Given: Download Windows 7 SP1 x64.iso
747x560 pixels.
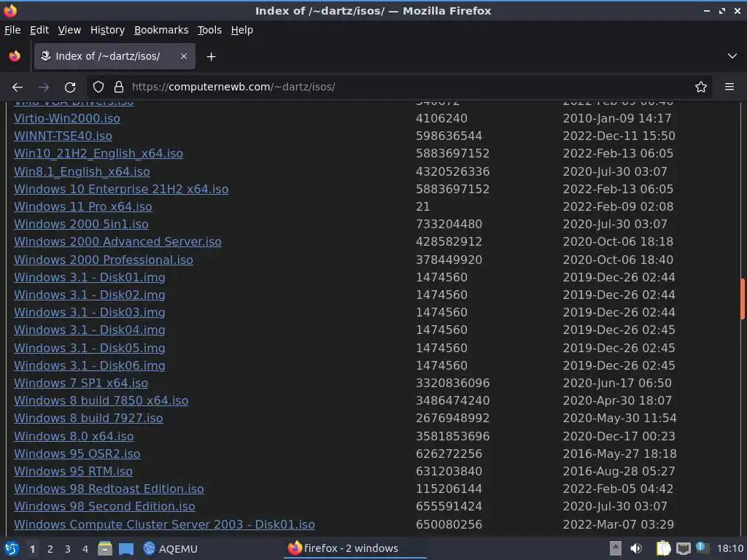Looking at the screenshot, I should tap(81, 384).
